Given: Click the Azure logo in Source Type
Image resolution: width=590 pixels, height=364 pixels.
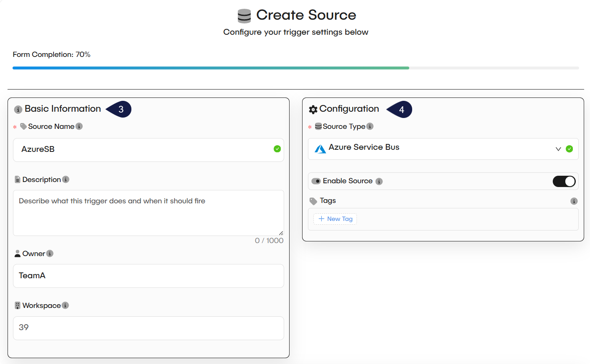Looking at the screenshot, I should (x=320, y=149).
